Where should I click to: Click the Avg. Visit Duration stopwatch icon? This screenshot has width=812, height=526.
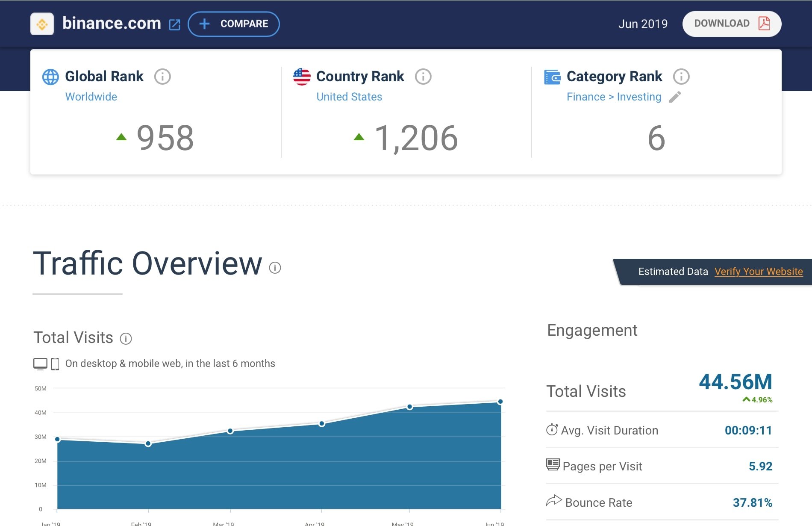[x=552, y=429]
